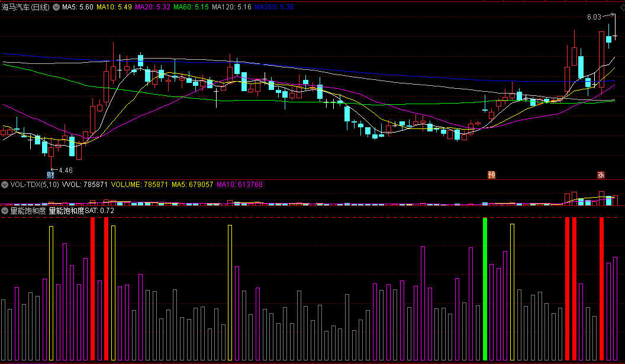Image resolution: width=625 pixels, height=364 pixels.
Task: Select the MA20: 5.32 label
Action: pyautogui.click(x=153, y=7)
